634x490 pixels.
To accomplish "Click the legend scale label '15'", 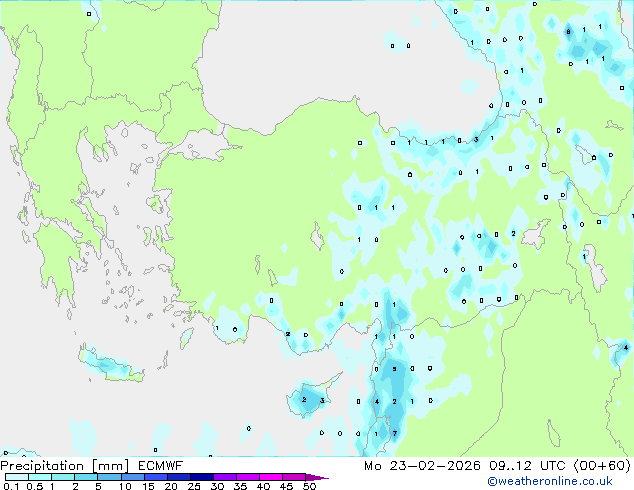I will click(148, 486).
